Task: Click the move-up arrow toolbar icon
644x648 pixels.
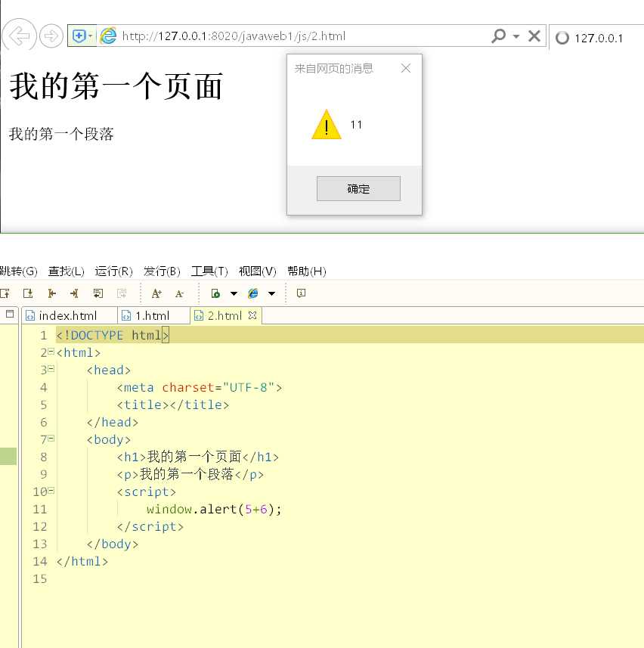Action: [x=5, y=293]
